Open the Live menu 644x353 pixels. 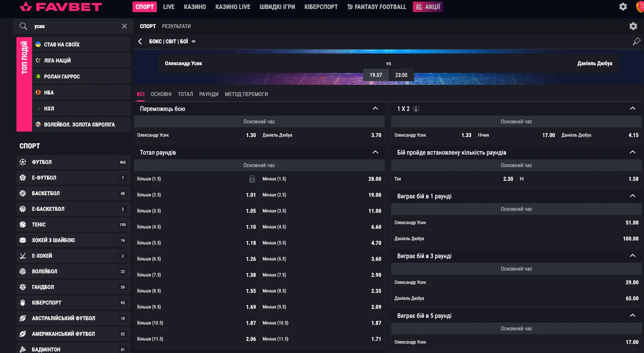click(169, 7)
